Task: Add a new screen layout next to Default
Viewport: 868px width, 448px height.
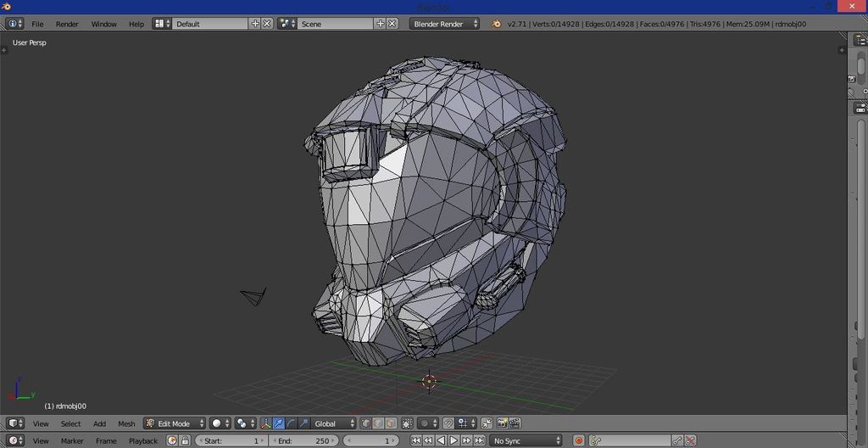Action: tap(255, 24)
